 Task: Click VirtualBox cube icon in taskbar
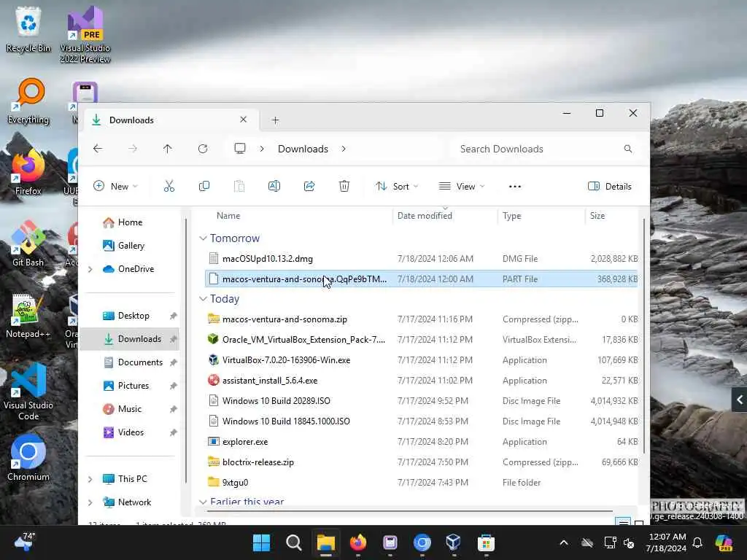[453, 542]
